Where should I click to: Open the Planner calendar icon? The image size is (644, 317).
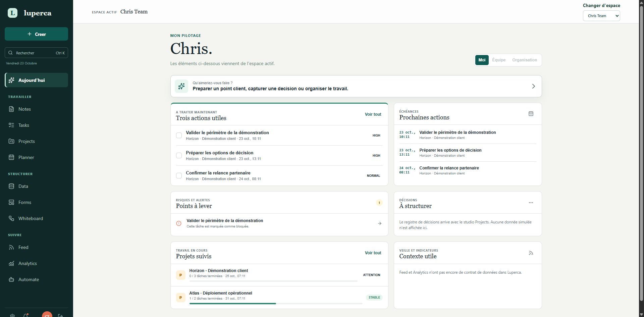[11, 157]
